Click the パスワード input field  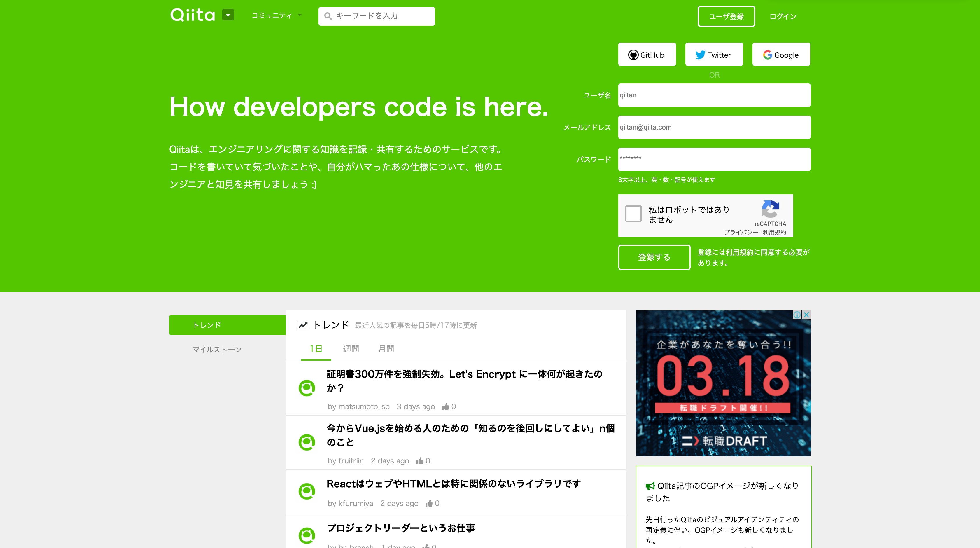(x=714, y=159)
